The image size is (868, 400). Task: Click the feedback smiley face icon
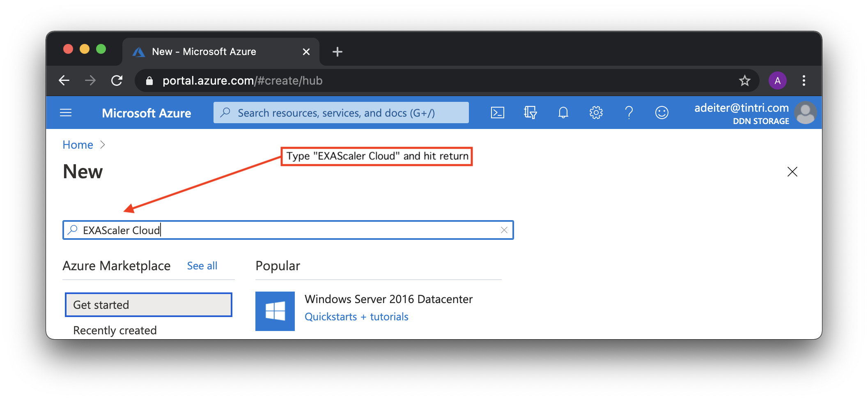(661, 113)
